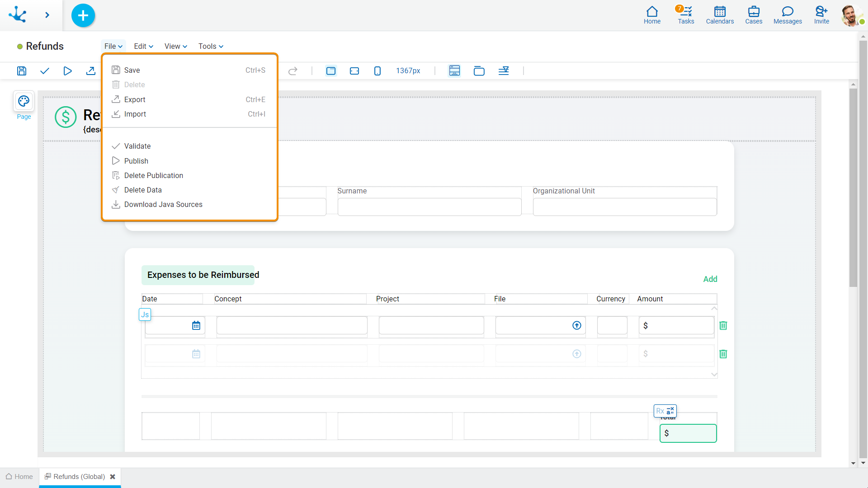Click the Publish play toolbar icon
Viewport: 868px width, 488px height.
(x=67, y=71)
